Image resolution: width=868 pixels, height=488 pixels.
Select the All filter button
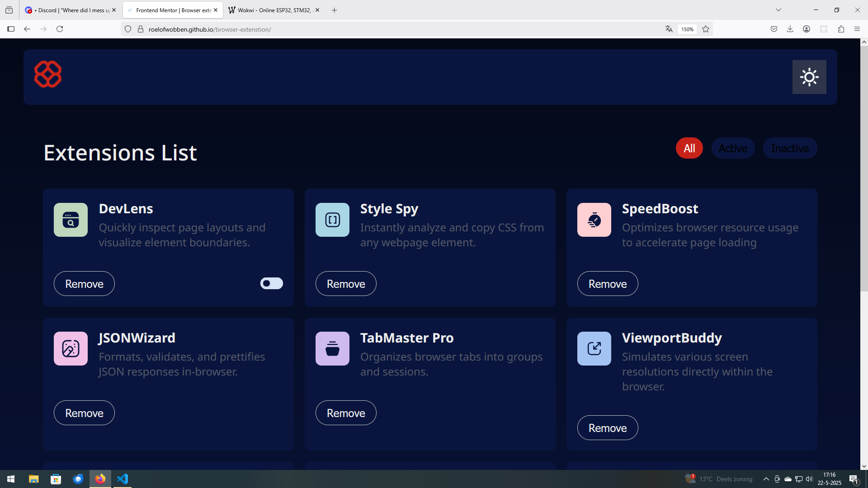pyautogui.click(x=689, y=148)
